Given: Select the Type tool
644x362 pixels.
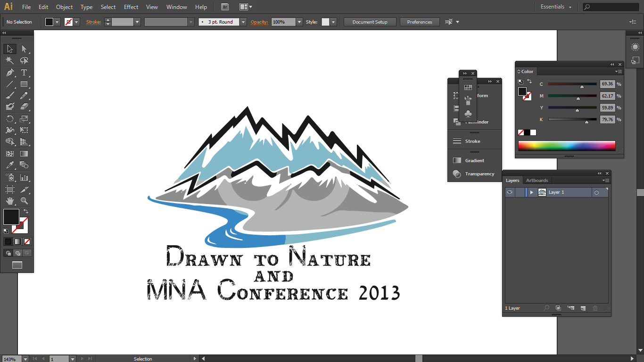Looking at the screenshot, I should point(24,73).
